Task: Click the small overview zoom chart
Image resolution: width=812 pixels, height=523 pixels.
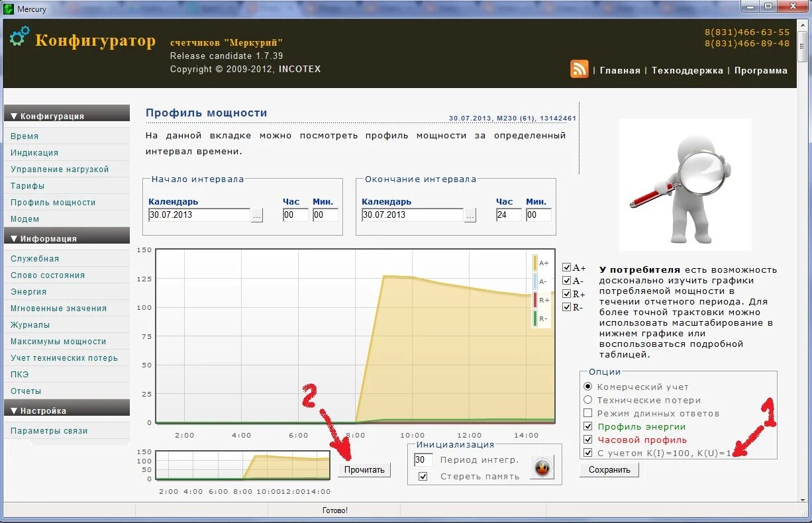Action: coord(242,465)
